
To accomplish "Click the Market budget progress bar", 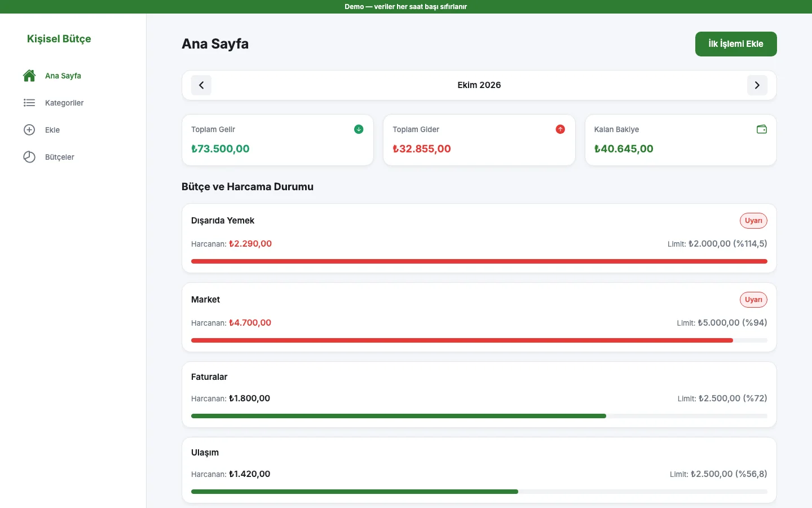I will (x=479, y=340).
